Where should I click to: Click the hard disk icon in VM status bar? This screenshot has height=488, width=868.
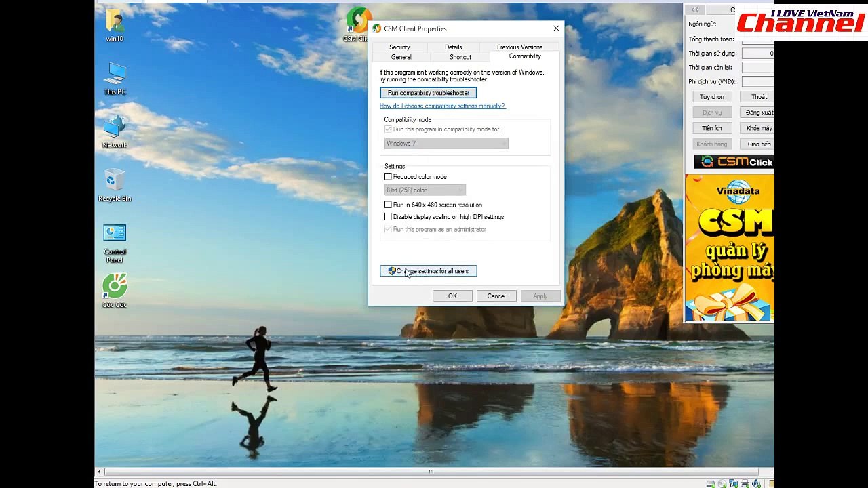click(711, 484)
